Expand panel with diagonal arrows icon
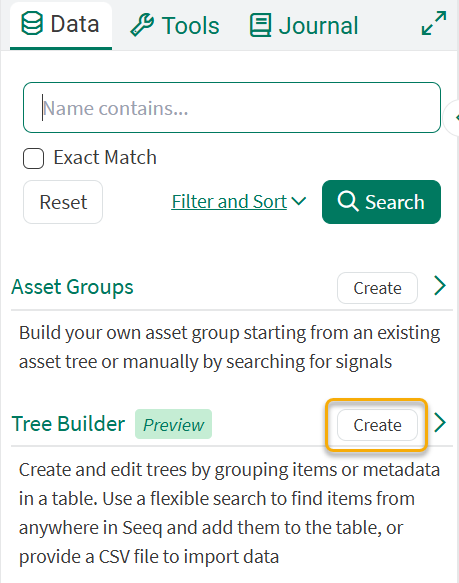This screenshot has height=583, width=459. [434, 23]
